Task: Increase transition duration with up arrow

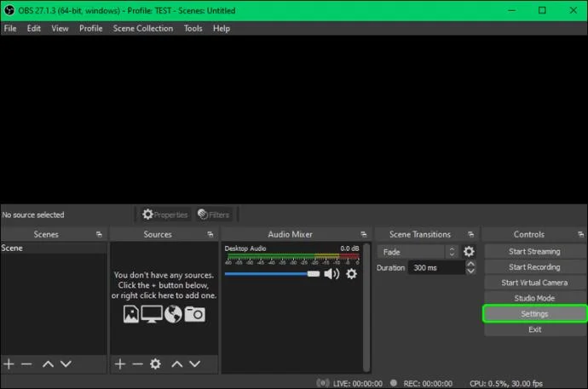Action: point(470,264)
